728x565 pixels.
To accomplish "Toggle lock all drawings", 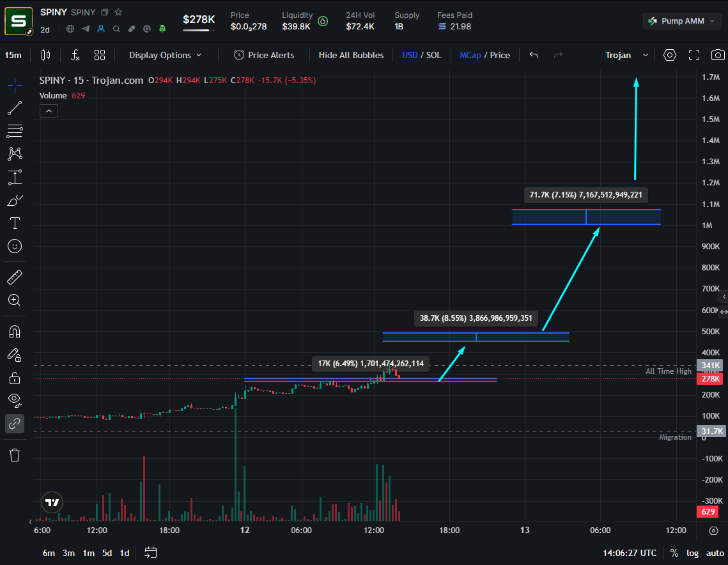I will 15,378.
